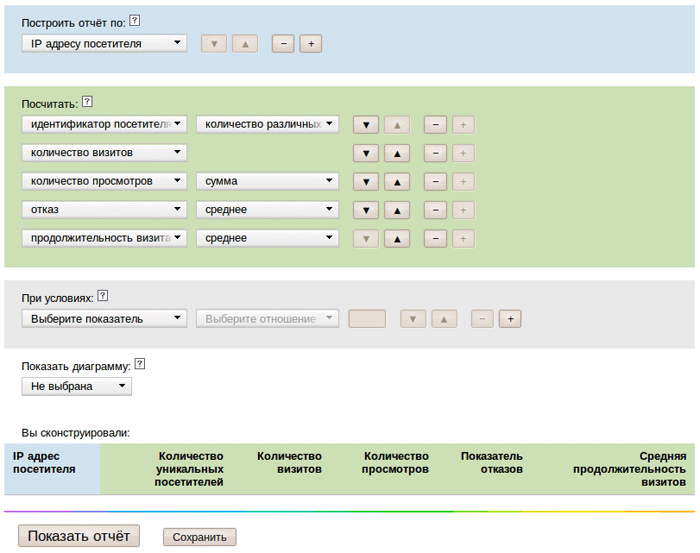Add a condition with plus button

[510, 319]
